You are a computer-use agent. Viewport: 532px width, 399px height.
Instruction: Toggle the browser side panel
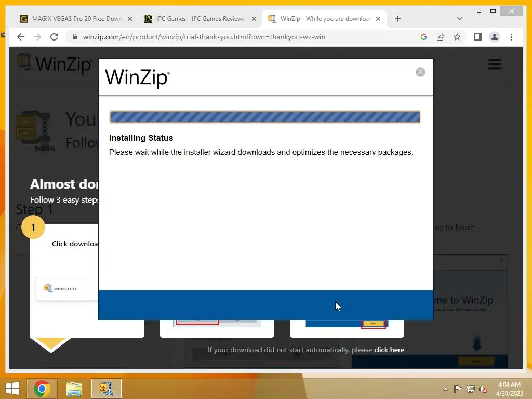[x=478, y=37]
